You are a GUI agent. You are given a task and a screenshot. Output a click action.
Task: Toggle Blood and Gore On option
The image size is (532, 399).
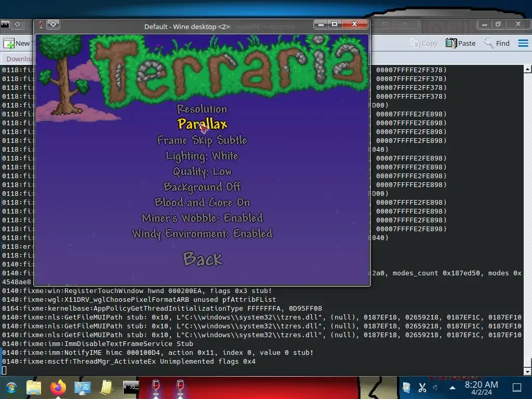202,203
